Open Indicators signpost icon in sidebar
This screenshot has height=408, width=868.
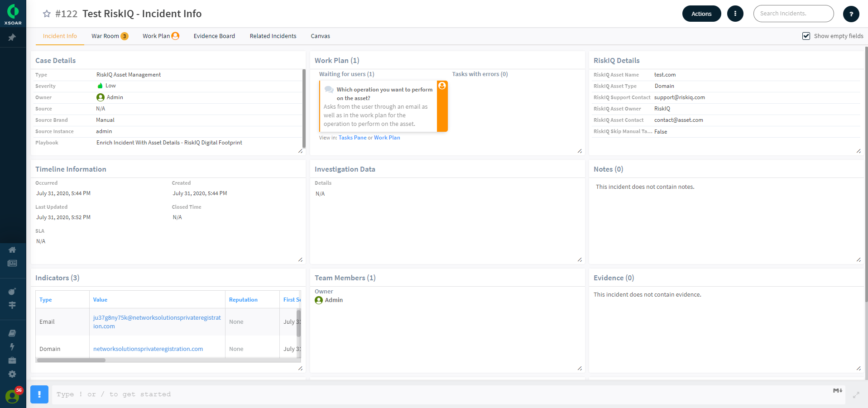tap(12, 305)
